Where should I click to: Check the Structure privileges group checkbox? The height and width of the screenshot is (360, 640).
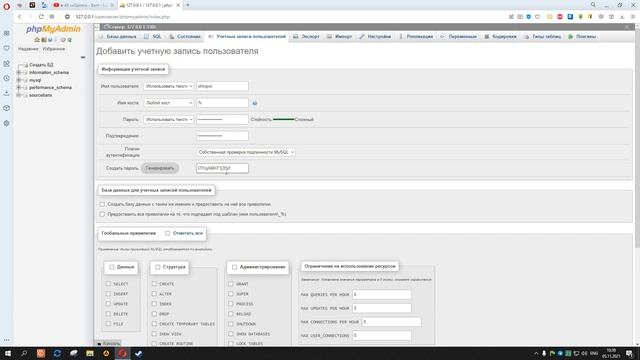coord(158,267)
